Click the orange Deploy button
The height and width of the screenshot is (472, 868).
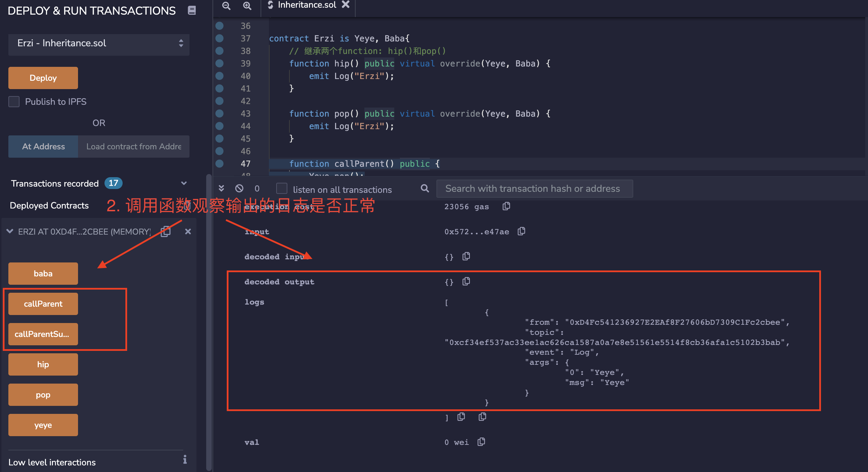(x=43, y=78)
